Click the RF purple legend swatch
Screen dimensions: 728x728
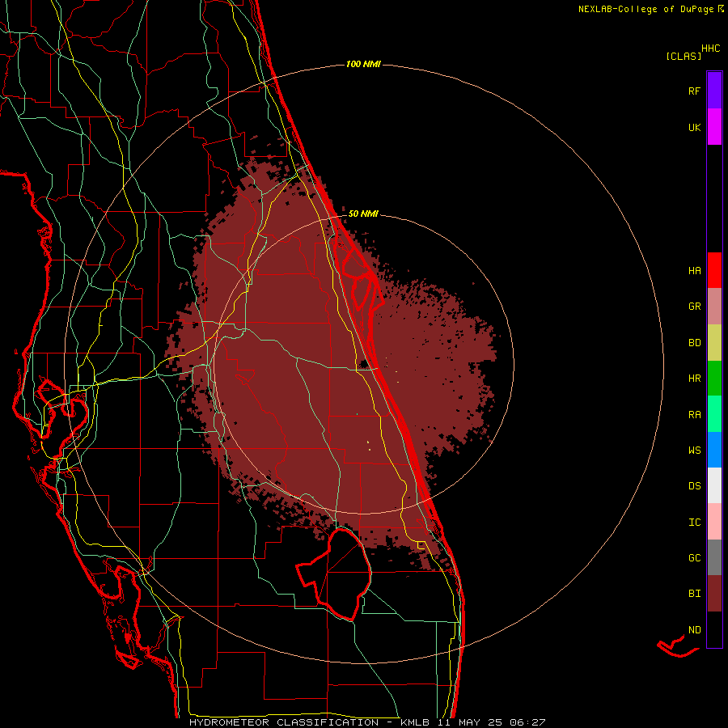[714, 91]
